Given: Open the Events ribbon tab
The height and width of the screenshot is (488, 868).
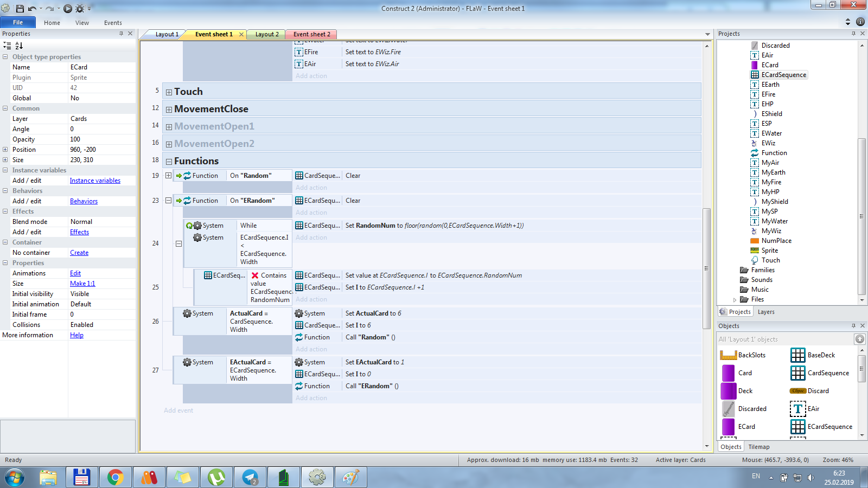Looking at the screenshot, I should coord(113,23).
